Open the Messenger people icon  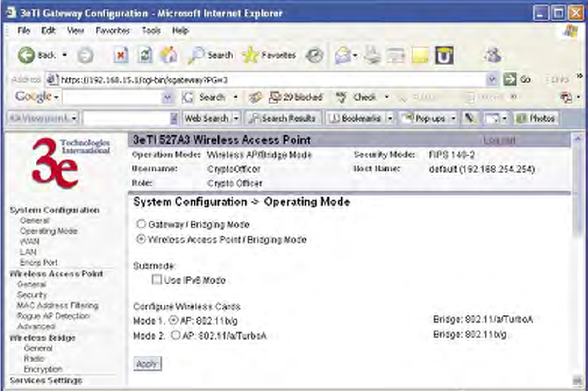pos(492,55)
